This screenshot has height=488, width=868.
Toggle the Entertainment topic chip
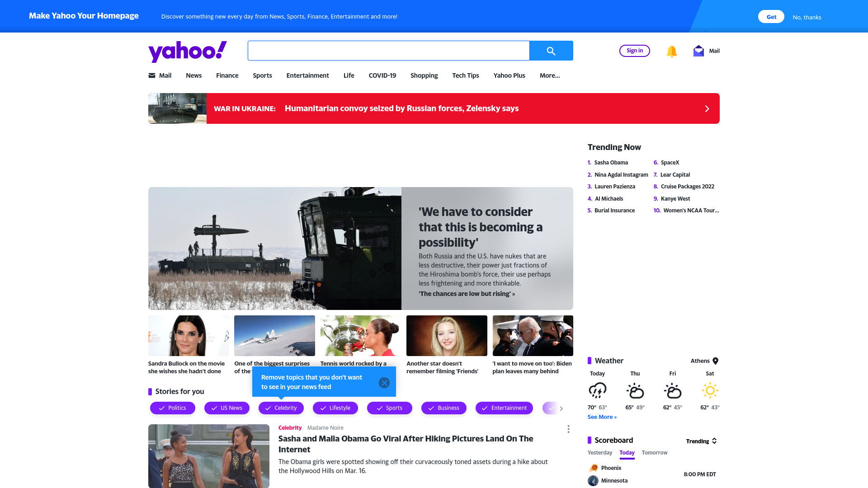coord(505,408)
